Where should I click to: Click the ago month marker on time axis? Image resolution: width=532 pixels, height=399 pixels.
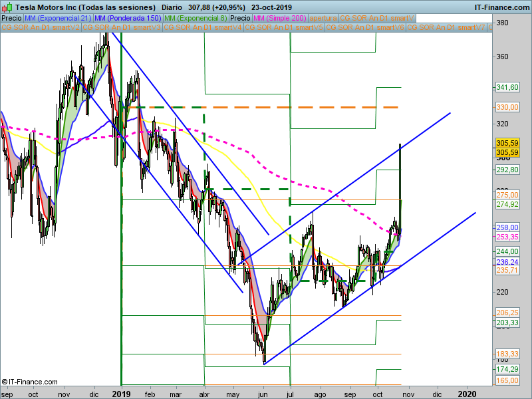pos(320,394)
